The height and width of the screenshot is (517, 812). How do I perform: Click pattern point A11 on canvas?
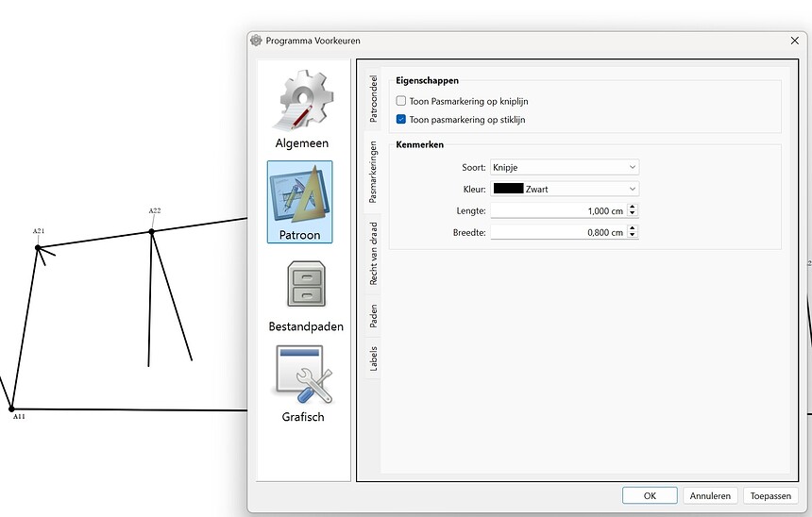click(x=12, y=409)
